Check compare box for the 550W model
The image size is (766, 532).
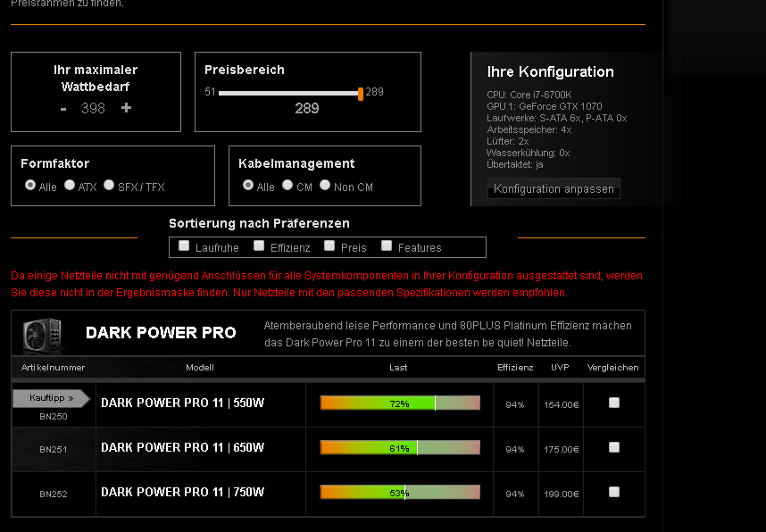[614, 403]
